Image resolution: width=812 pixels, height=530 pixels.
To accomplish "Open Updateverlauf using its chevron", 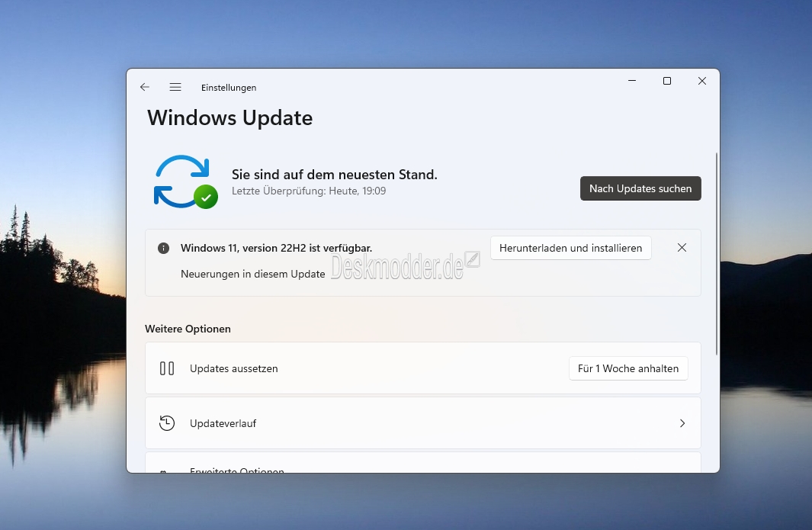I will click(682, 423).
